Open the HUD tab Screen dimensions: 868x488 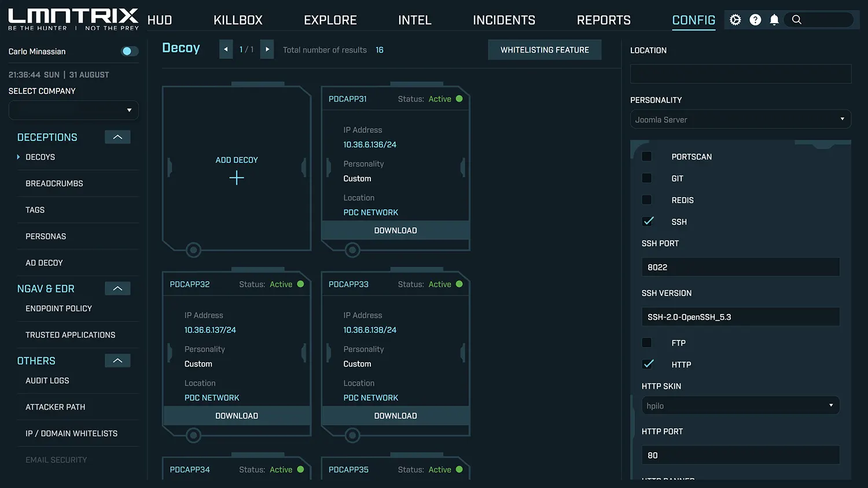pyautogui.click(x=160, y=20)
